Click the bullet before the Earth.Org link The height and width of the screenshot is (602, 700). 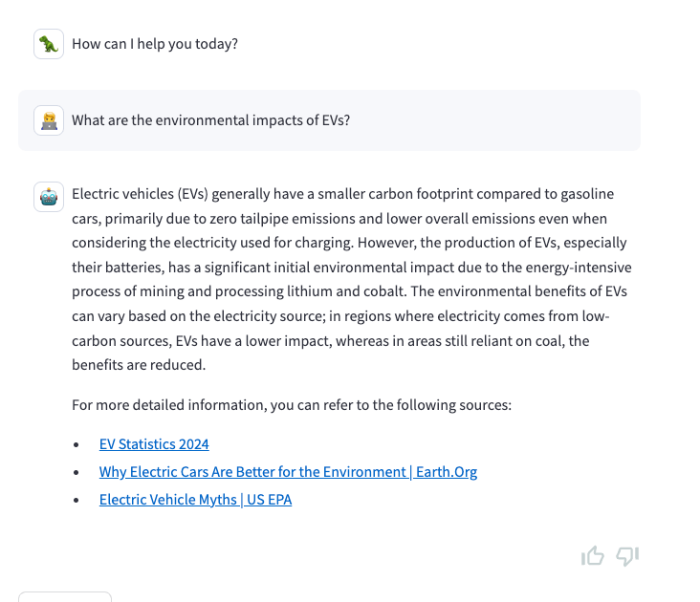77,473
